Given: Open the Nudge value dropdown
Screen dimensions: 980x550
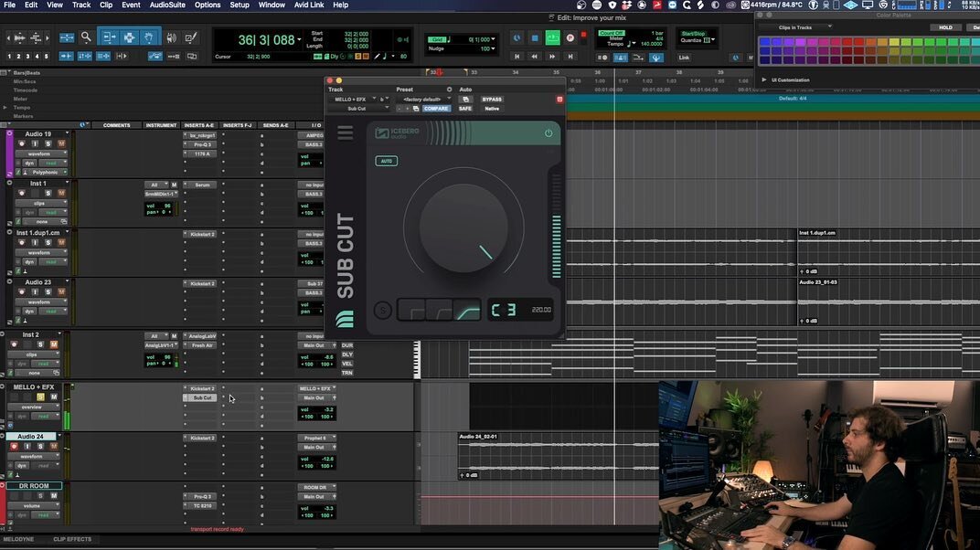Looking at the screenshot, I should point(493,48).
